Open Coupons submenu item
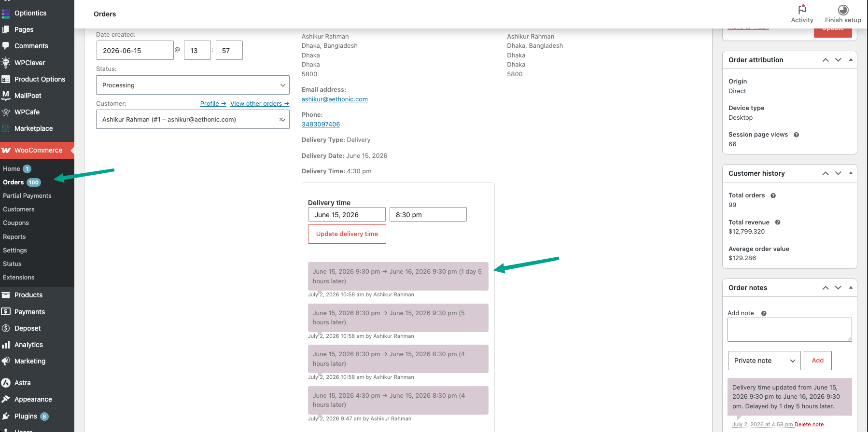Screen dimensions: 868x432 (16, 223)
